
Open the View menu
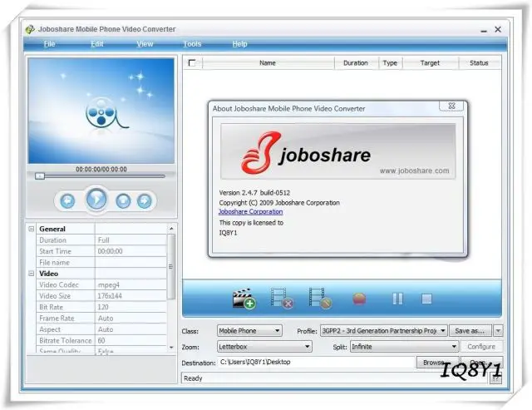pyautogui.click(x=145, y=44)
